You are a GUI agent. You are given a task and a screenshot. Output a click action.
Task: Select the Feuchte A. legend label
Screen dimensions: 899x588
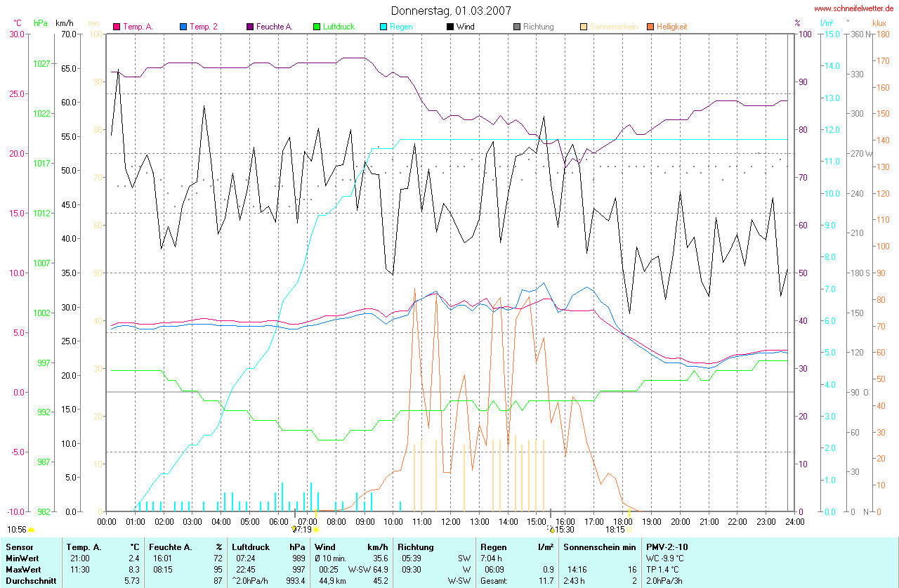pyautogui.click(x=274, y=27)
